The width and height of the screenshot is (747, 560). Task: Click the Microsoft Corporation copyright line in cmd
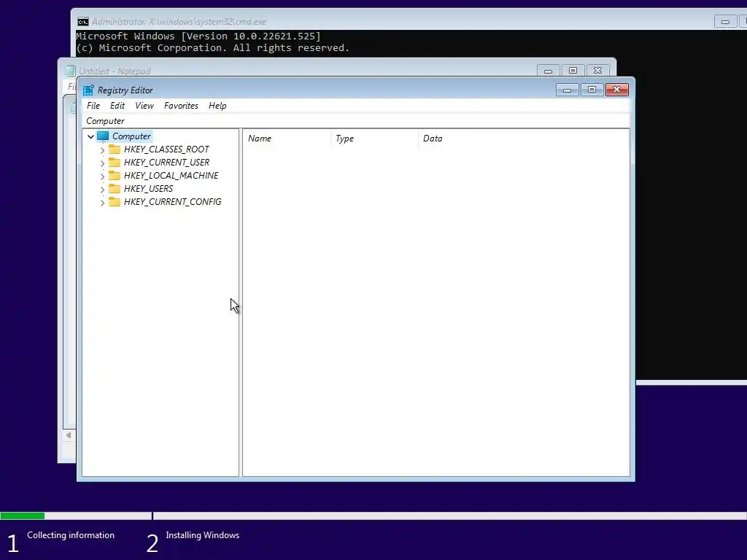(x=213, y=48)
